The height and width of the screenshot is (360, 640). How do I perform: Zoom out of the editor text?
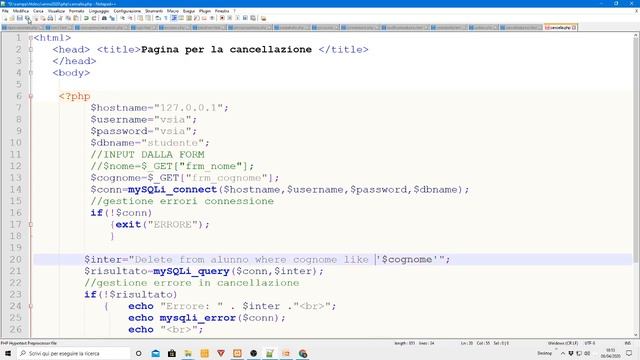(x=131, y=18)
